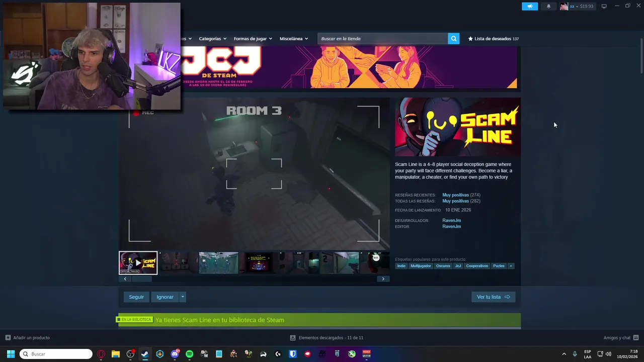Click 'Añadir un producto' plus icon
Screen dimensions: 644x362
(x=8, y=338)
